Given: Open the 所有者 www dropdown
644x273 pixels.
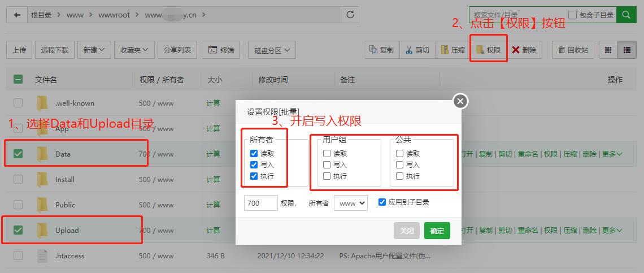Looking at the screenshot, I should point(350,203).
